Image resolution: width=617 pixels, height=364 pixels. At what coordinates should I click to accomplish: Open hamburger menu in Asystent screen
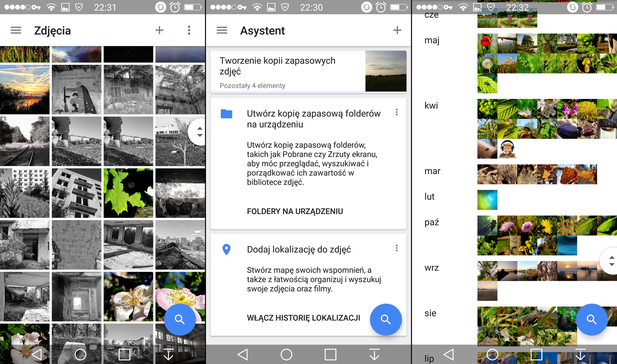pyautogui.click(x=222, y=30)
